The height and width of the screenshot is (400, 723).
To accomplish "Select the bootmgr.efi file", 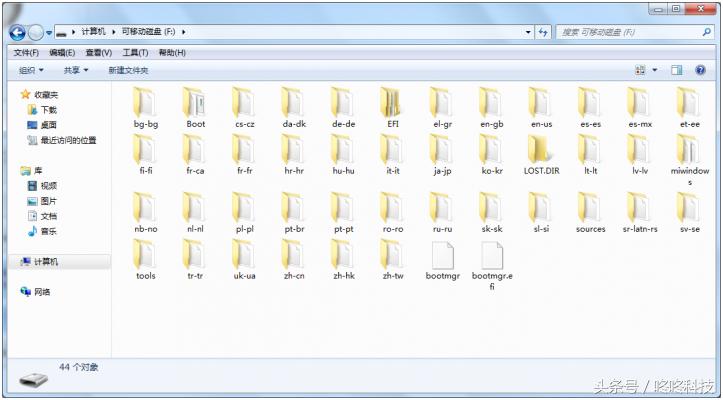I will point(492,265).
